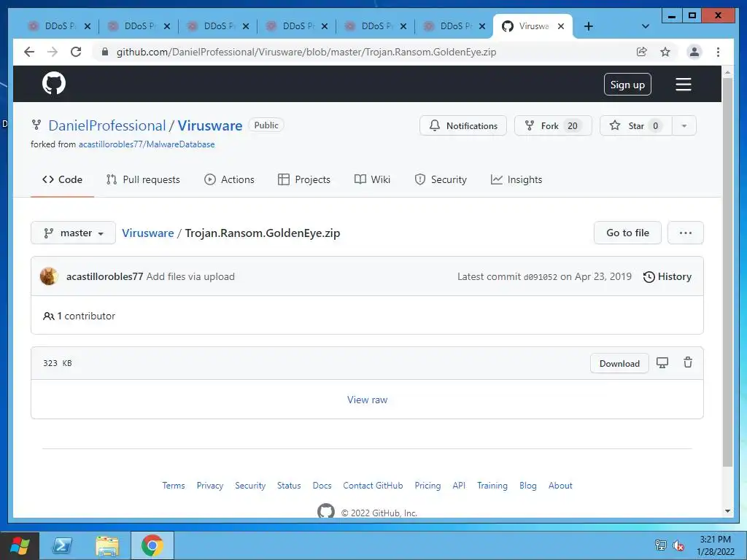Screen dimensions: 747x560
Task: Click the page vertical scrollbar
Action: (x=727, y=271)
